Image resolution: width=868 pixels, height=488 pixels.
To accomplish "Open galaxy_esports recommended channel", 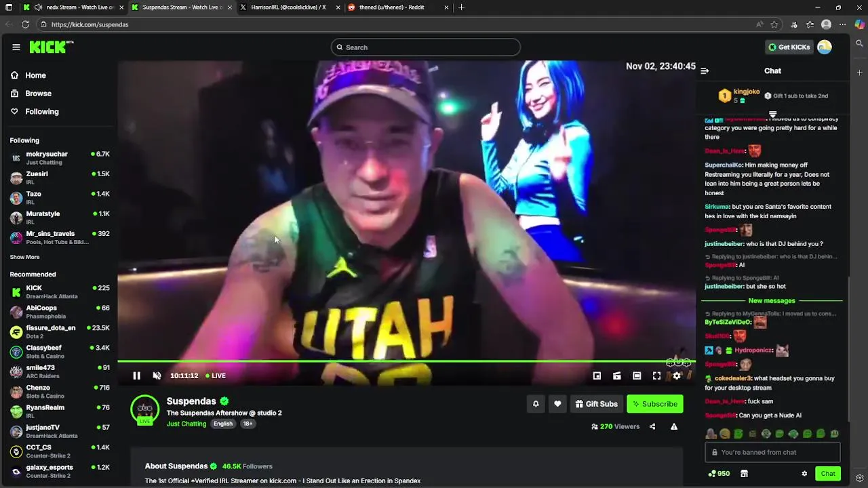I will pos(60,471).
